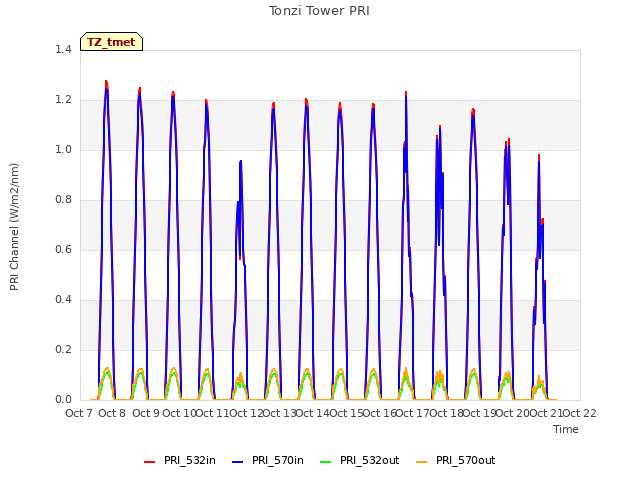Click the Time axis label
Viewport: 640px width, 480px height.
[x=566, y=429]
